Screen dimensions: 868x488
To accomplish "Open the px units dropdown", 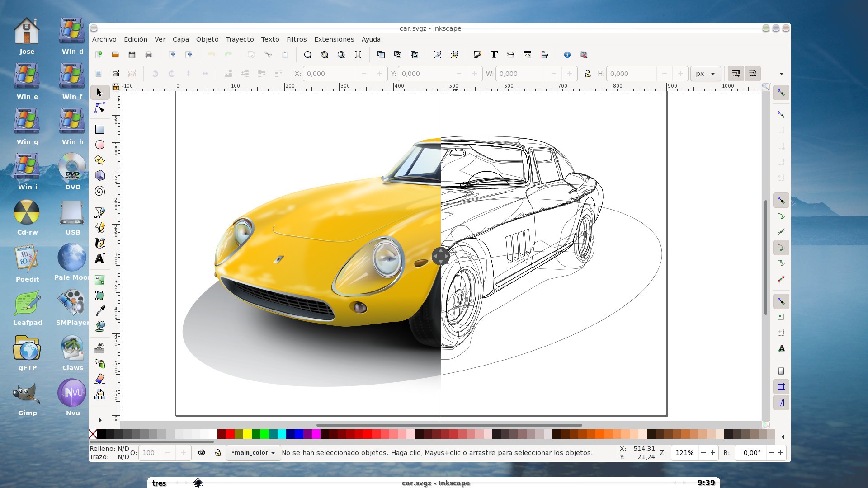I will (705, 74).
